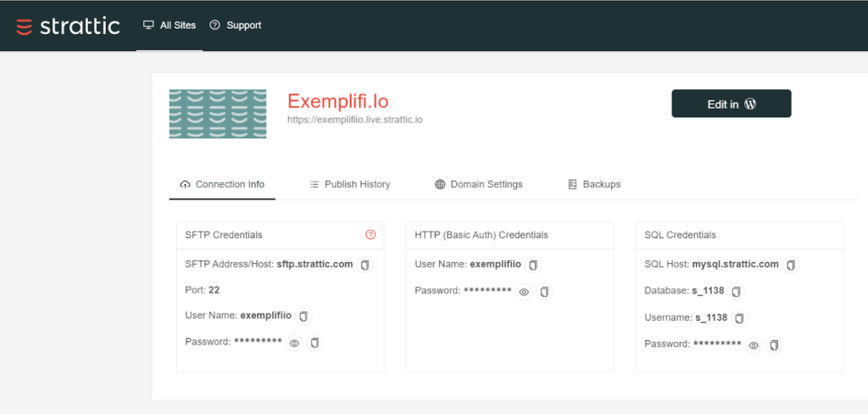Click the SFTP Credentials help icon
Viewport: 868px width, 414px height.
pyautogui.click(x=370, y=234)
